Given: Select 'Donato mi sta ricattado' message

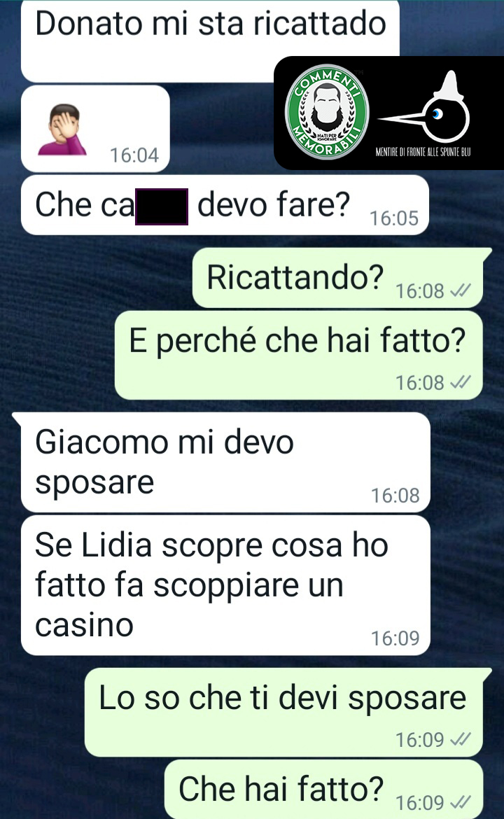Looking at the screenshot, I should tap(210, 40).
